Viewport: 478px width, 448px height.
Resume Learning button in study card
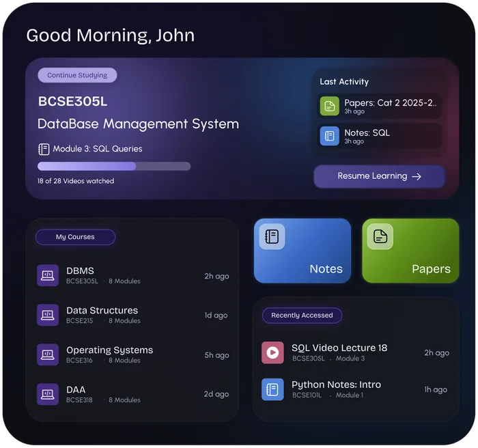coord(379,176)
